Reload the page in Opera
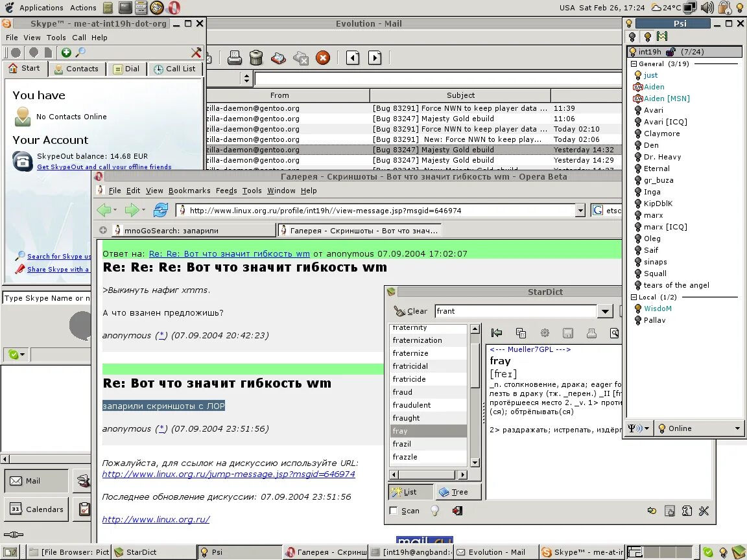This screenshot has height=560, width=747. [x=161, y=209]
